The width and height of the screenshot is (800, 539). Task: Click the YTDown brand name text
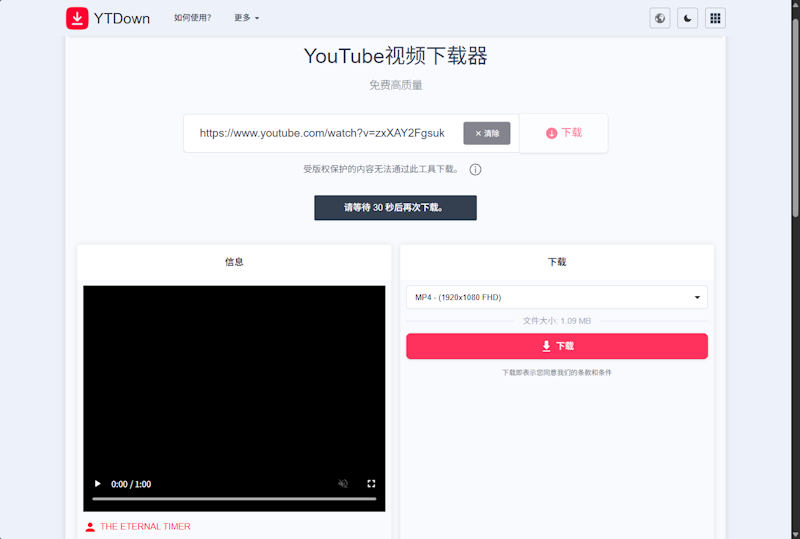pos(122,18)
